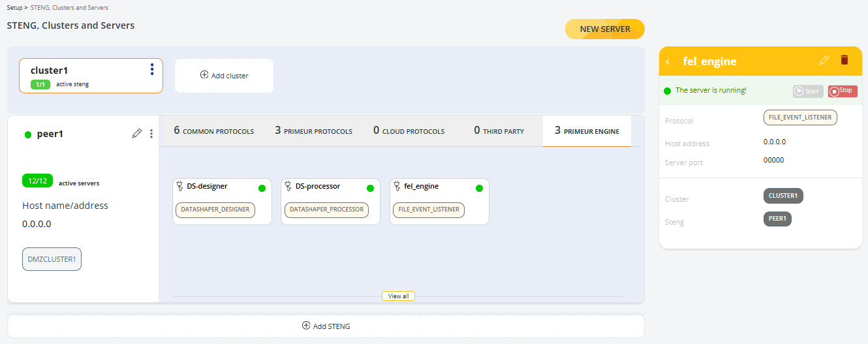Open the peer1 three-dot options menu
868x344 pixels.
pyautogui.click(x=151, y=134)
